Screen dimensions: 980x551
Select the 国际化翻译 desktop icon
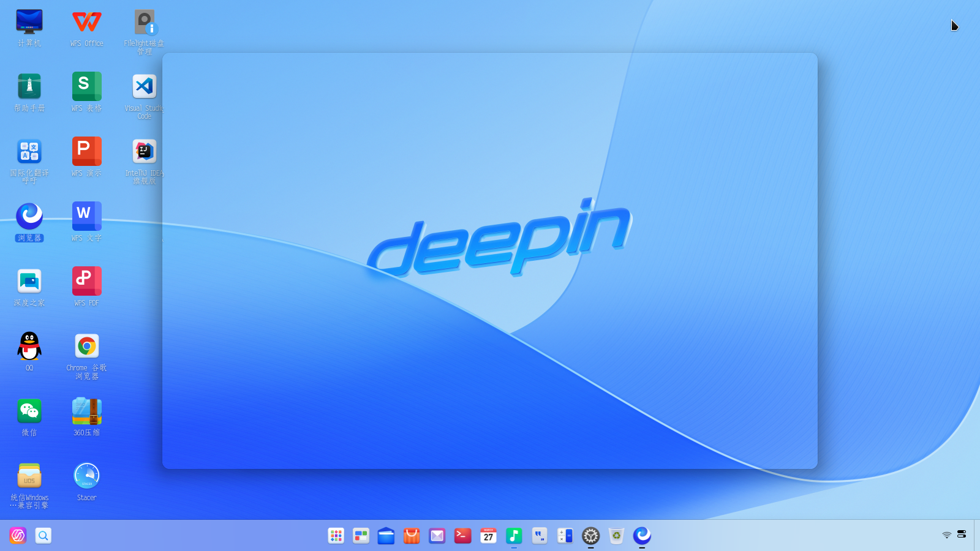tap(29, 151)
